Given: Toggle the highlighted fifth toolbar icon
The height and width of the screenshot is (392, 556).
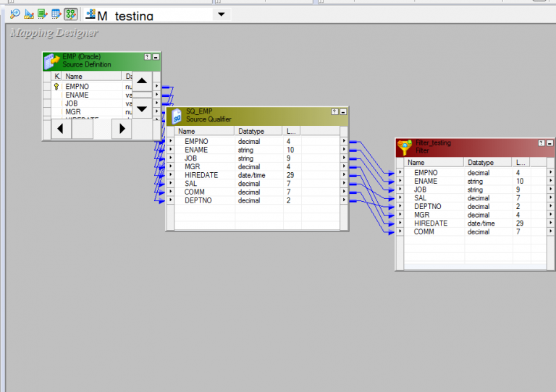Looking at the screenshot, I should [x=70, y=14].
